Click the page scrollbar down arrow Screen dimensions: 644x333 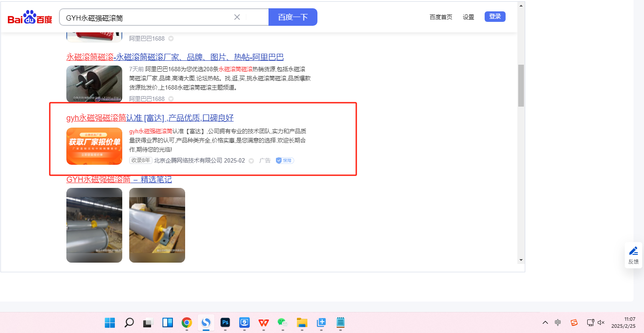point(521,260)
